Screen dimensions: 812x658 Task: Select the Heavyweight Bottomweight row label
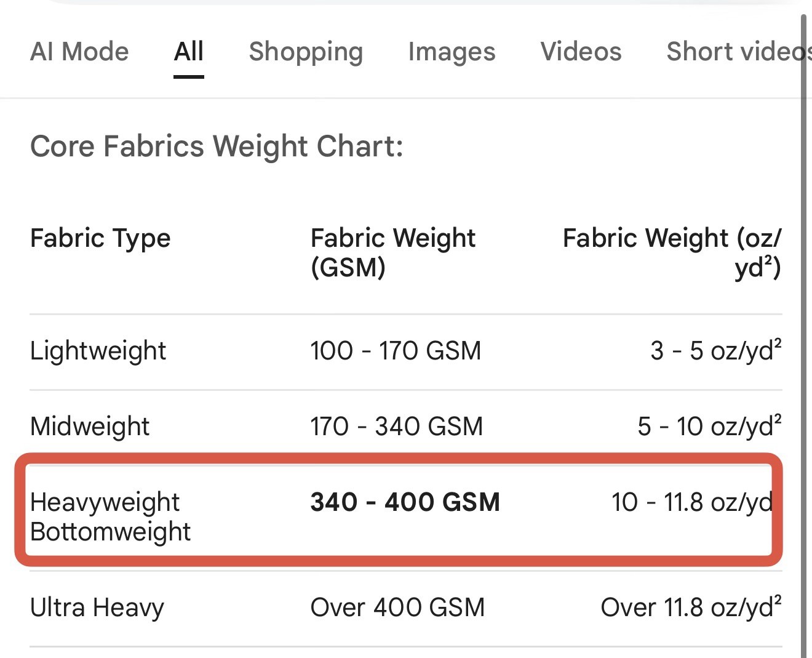[111, 517]
